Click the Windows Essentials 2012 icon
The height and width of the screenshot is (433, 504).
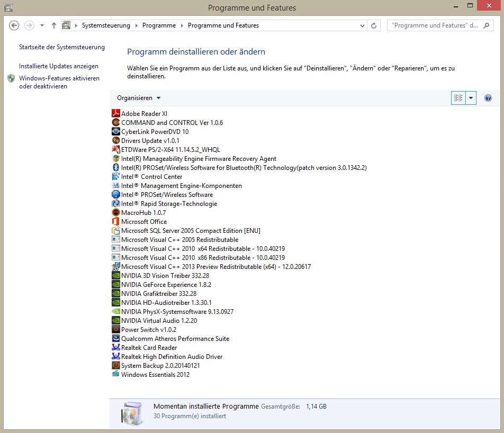point(116,374)
